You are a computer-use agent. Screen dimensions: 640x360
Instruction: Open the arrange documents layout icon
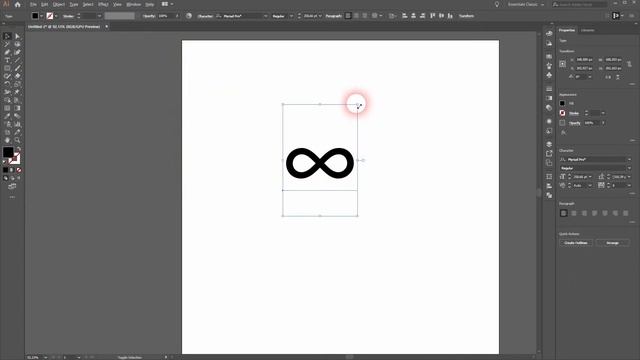165,4
